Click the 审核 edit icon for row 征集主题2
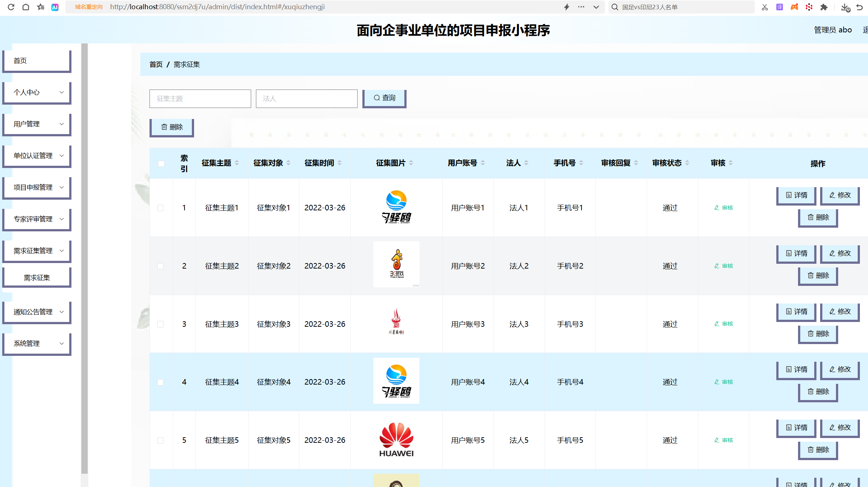The image size is (868, 487). click(724, 266)
